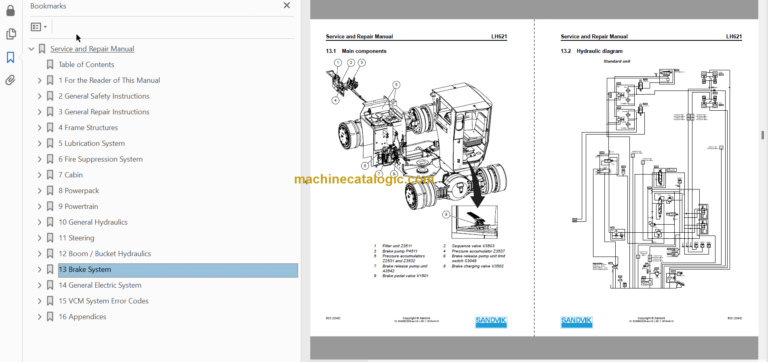
Task: Expand 6 Fire Suppression System chevron
Action: (40, 159)
